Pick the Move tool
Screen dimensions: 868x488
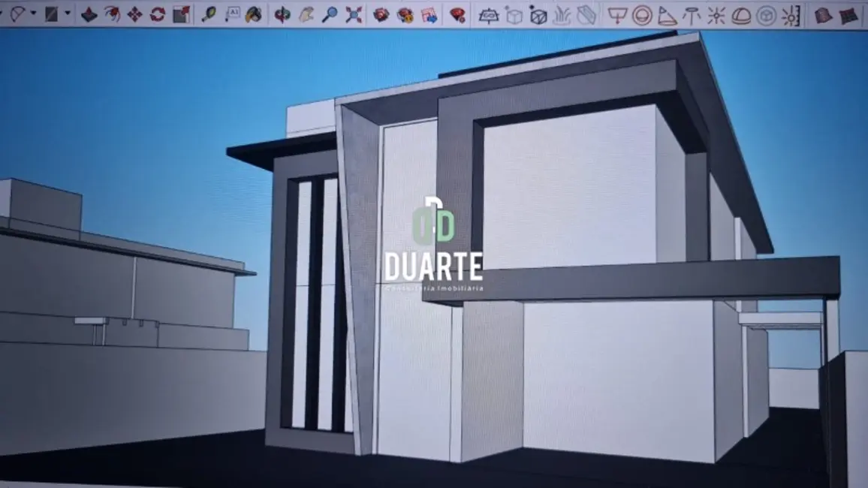coord(135,14)
